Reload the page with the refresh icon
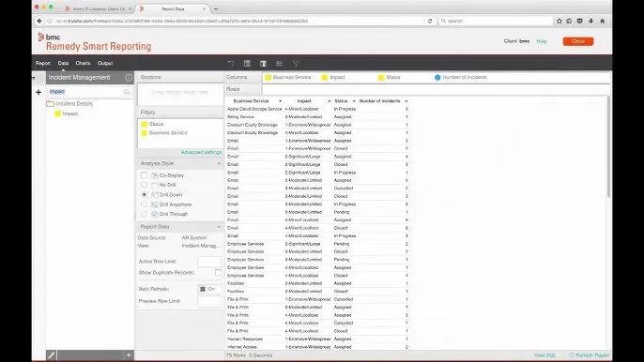 (x=430, y=21)
